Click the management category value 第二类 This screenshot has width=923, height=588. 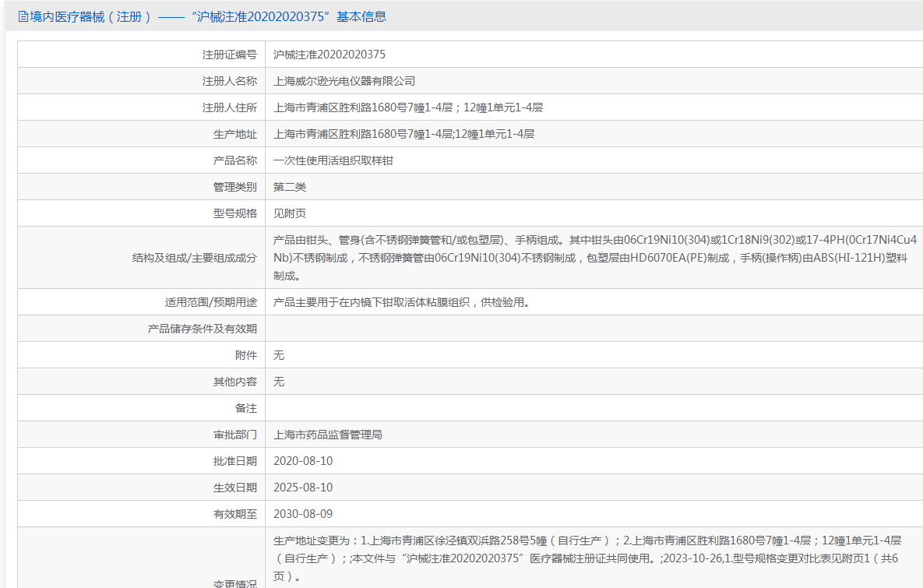pos(290,187)
